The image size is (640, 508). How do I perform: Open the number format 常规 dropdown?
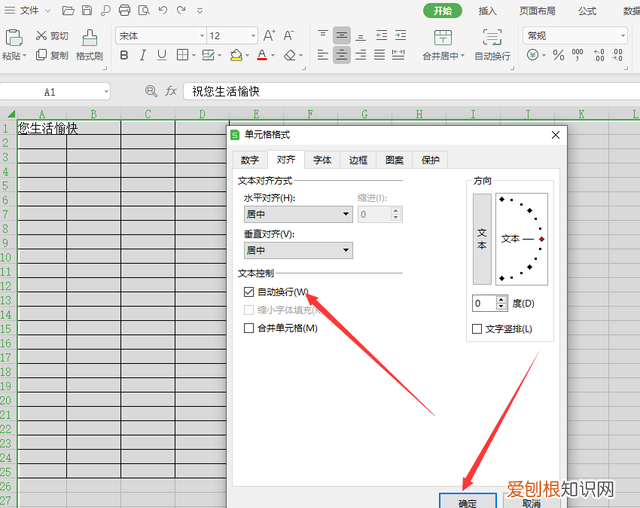click(623, 36)
